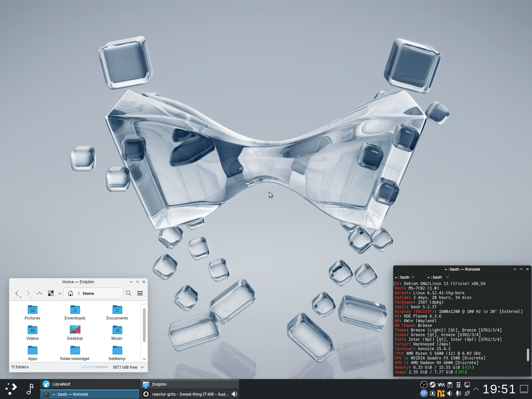This screenshot has width=532, height=399.
Task: Close the second bash tab in Konsole
Action: click(448, 277)
